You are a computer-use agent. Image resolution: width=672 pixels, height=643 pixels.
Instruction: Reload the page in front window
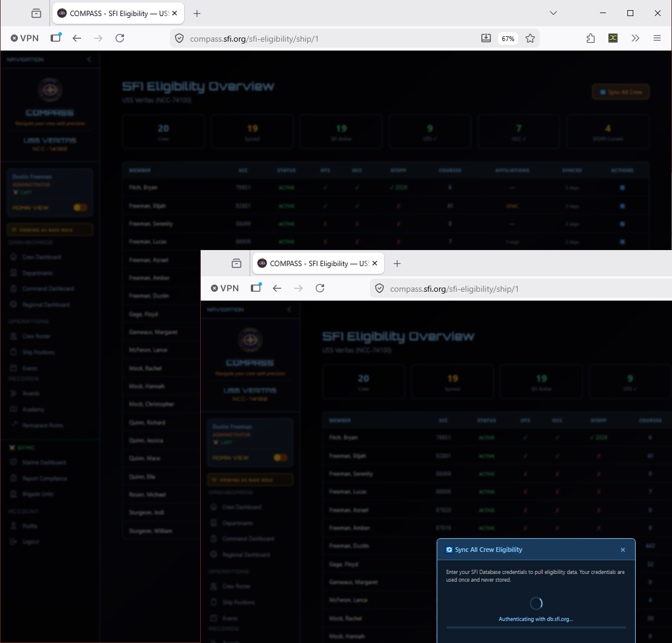pyautogui.click(x=320, y=288)
